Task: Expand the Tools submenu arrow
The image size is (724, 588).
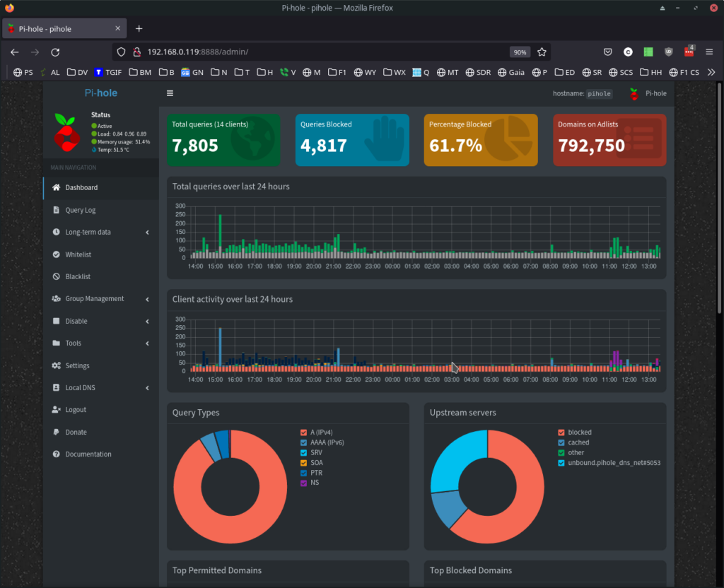Action: coord(147,343)
